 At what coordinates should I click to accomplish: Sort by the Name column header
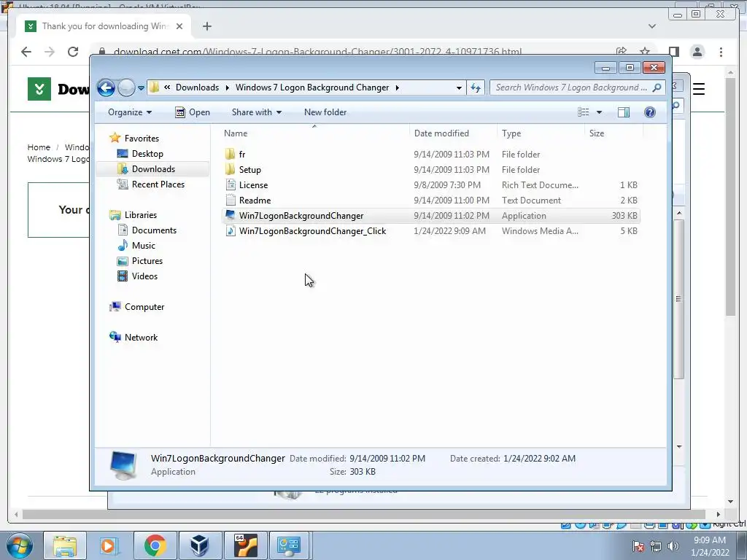tap(314, 133)
